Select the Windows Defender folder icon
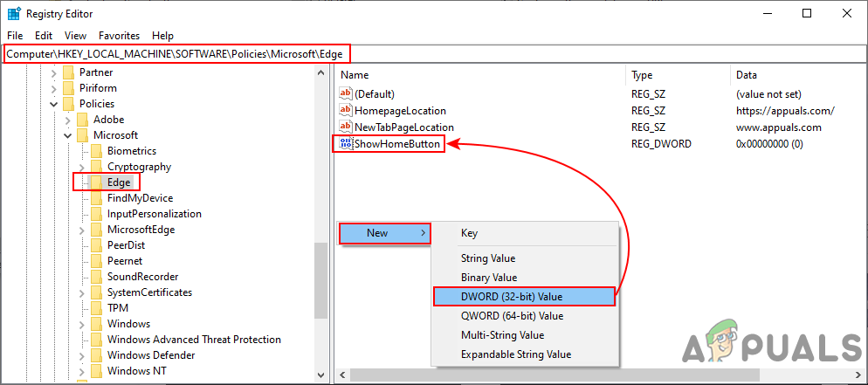 coord(97,355)
